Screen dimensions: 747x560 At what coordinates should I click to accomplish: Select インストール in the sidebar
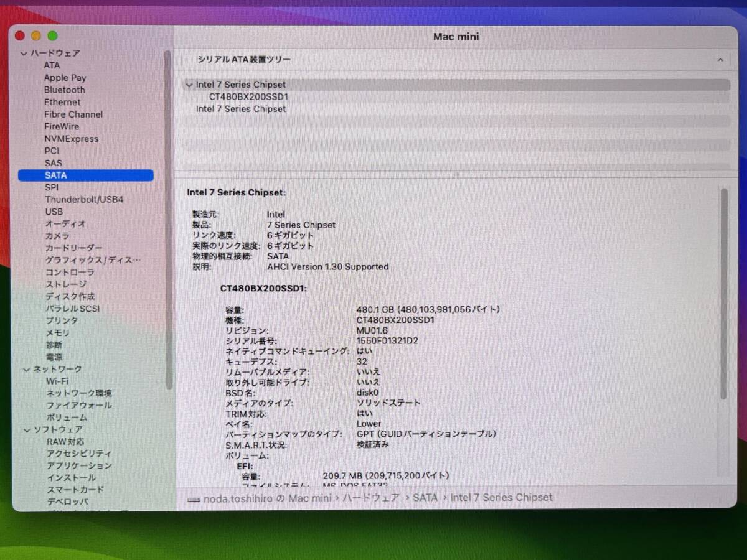click(72, 478)
